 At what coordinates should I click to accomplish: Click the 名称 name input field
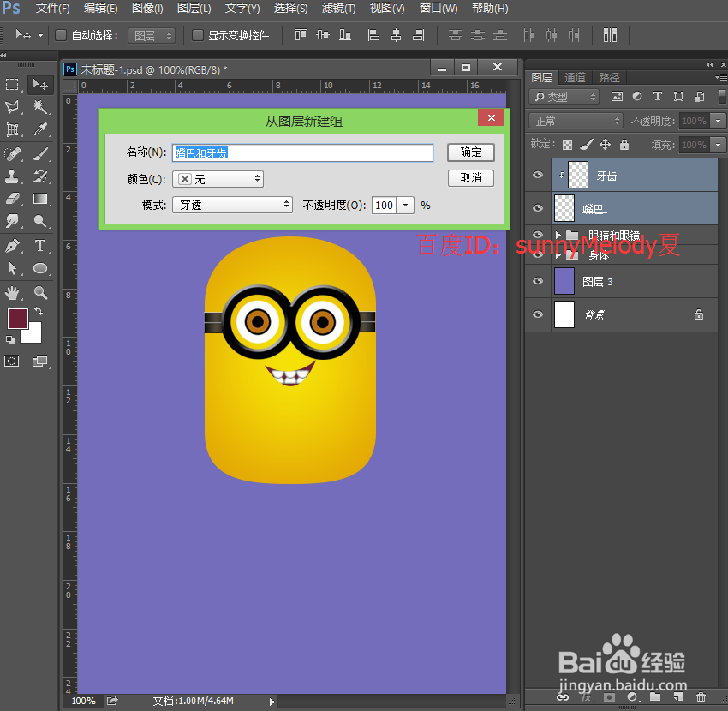click(x=302, y=152)
